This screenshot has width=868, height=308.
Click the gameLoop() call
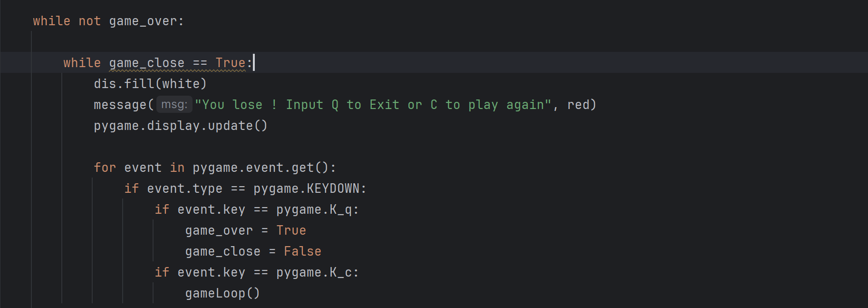click(222, 293)
